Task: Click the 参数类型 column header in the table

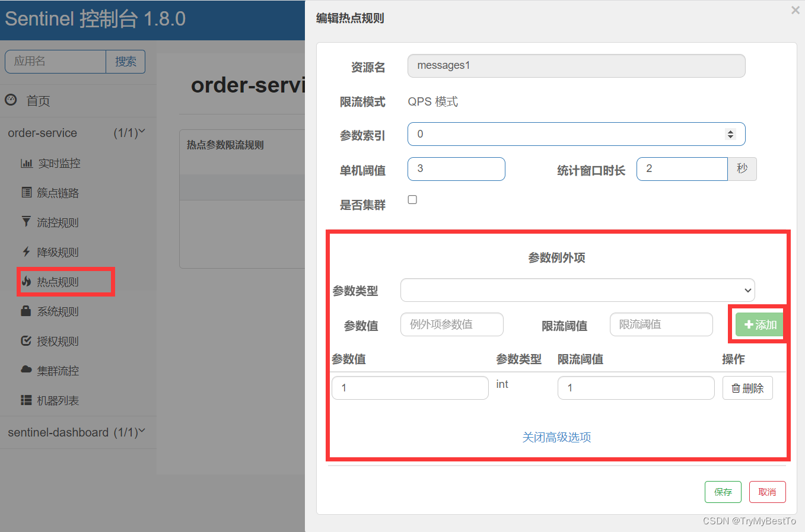Action: pos(518,359)
